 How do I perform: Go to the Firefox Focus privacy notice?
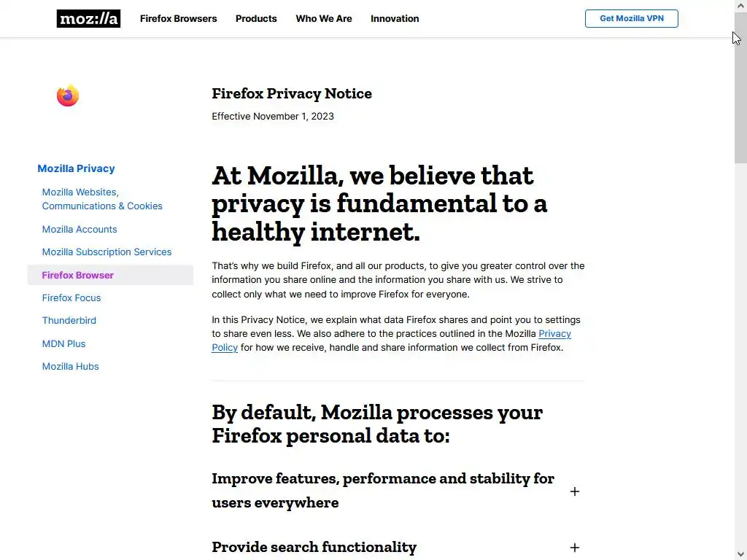coord(71,297)
